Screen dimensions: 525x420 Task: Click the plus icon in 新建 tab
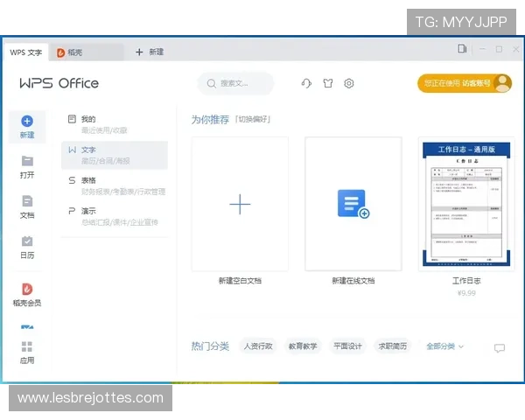coord(139,52)
